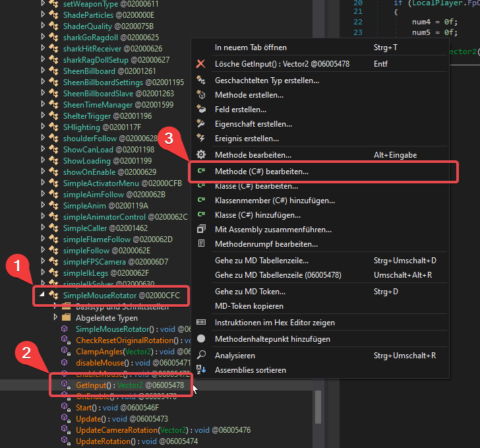Select MD-Token kopieren menu entry
The height and width of the screenshot is (448, 480).
pyautogui.click(x=249, y=306)
